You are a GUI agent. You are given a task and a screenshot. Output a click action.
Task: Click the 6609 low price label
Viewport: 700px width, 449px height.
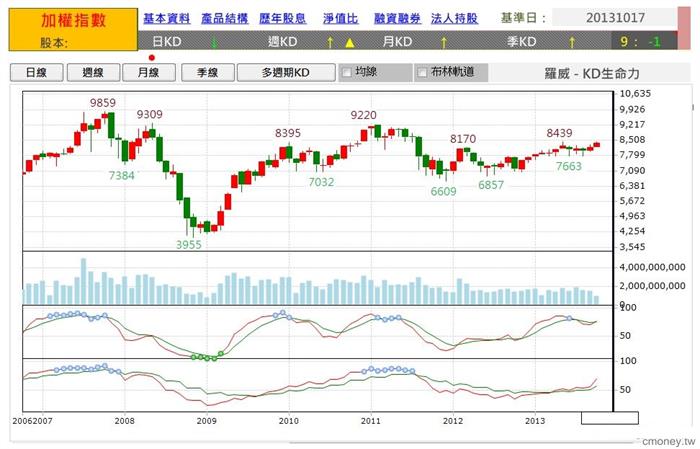point(443,192)
